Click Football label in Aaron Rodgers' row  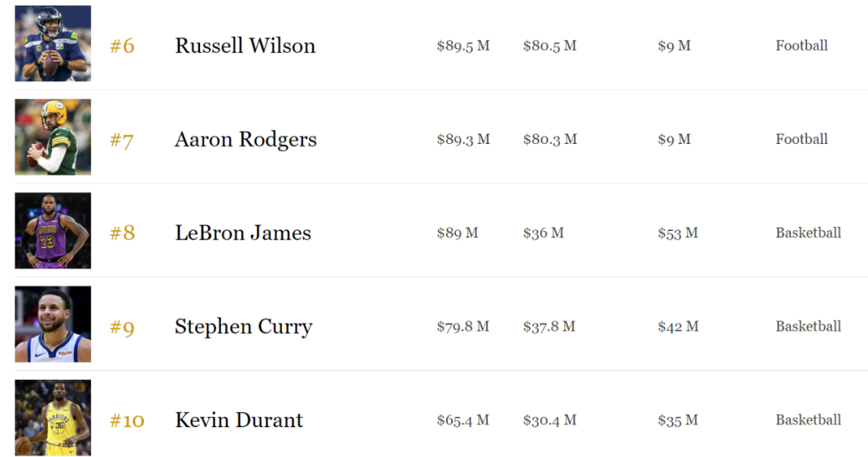(x=801, y=139)
